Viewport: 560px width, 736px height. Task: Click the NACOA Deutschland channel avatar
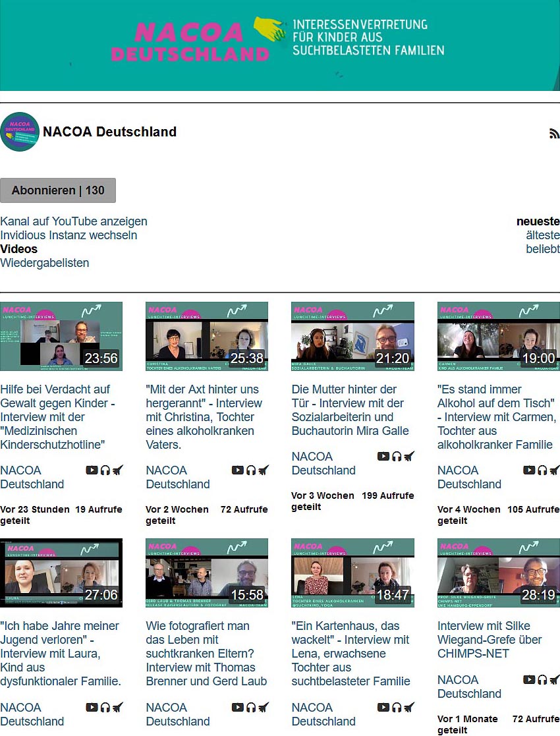[20, 131]
